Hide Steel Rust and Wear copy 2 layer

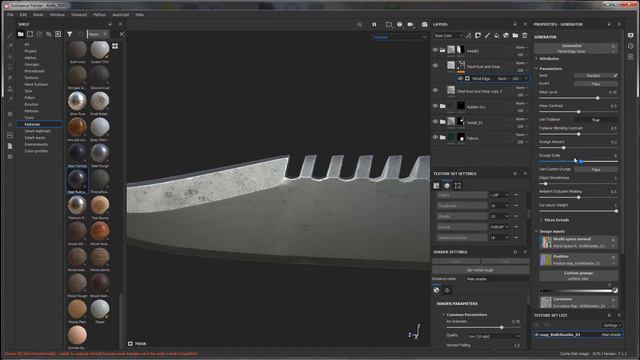[x=435, y=90]
